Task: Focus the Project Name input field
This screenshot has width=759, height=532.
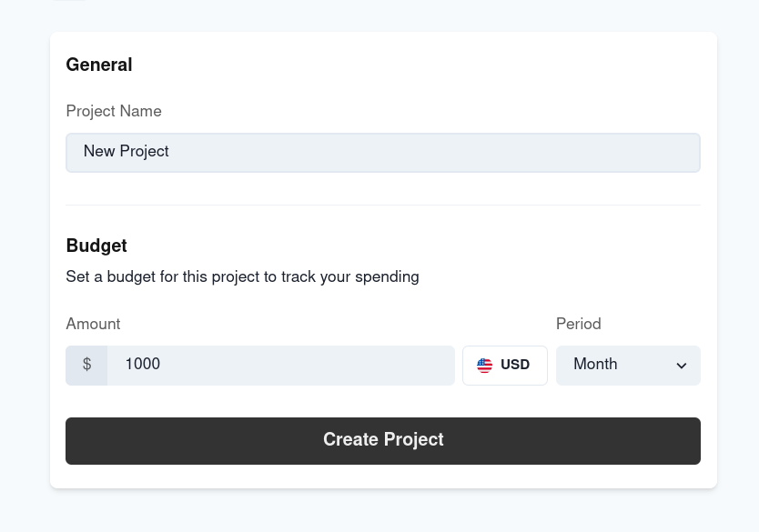Action: [383, 153]
